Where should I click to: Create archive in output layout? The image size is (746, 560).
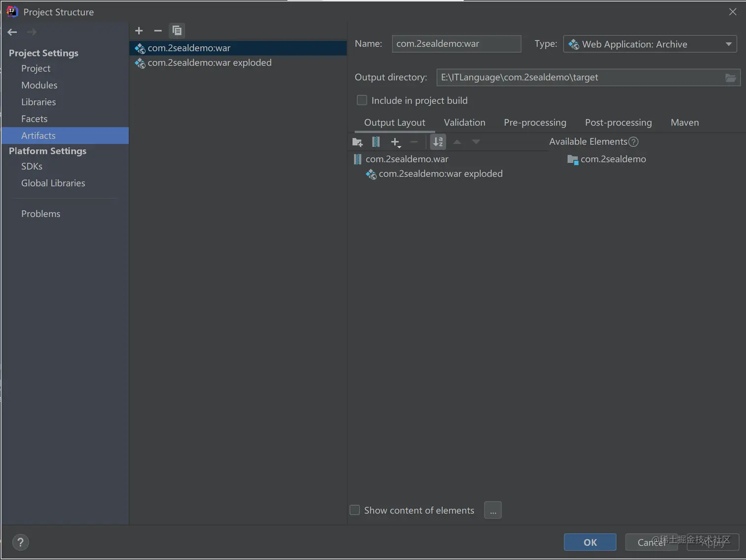point(376,142)
